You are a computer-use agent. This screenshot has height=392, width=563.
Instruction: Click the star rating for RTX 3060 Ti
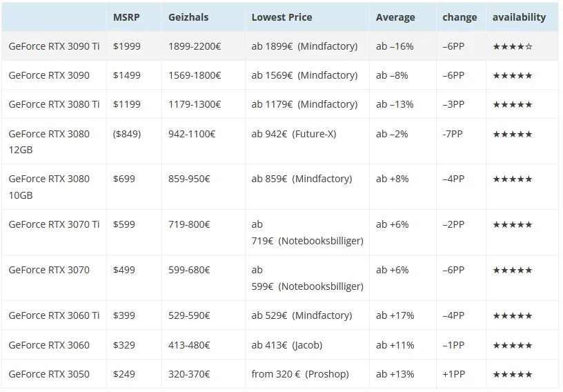point(513,316)
